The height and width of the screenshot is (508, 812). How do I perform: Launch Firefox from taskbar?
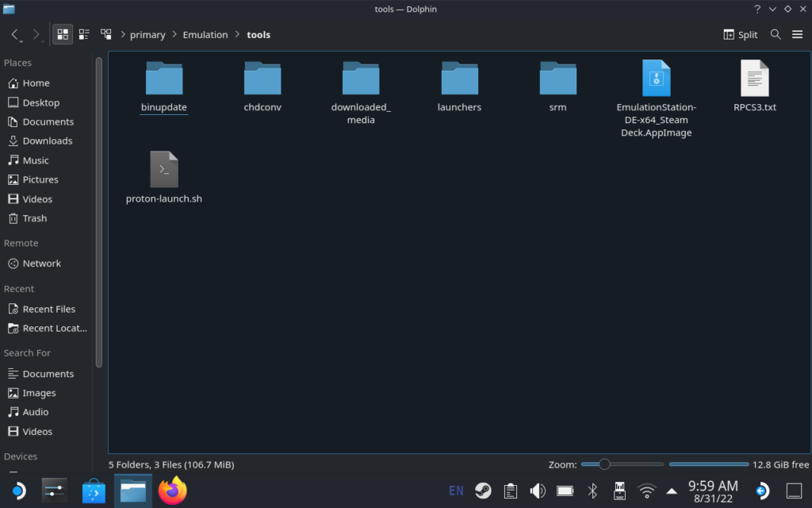(172, 491)
